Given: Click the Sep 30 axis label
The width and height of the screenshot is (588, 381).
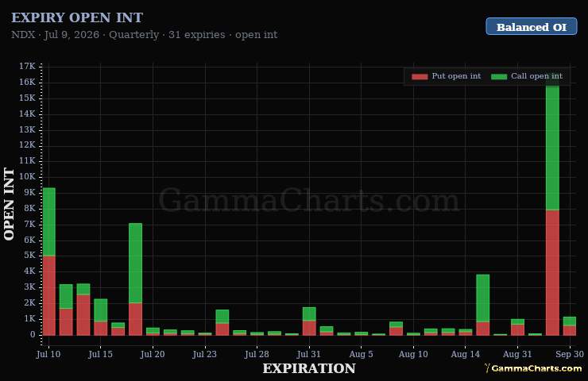Looking at the screenshot, I should [570, 354].
